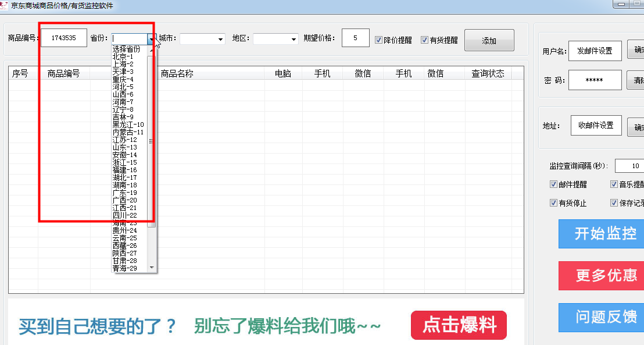Collapse the 省份 dropdown via its arrow
The height and width of the screenshot is (345, 644).
(x=151, y=40)
